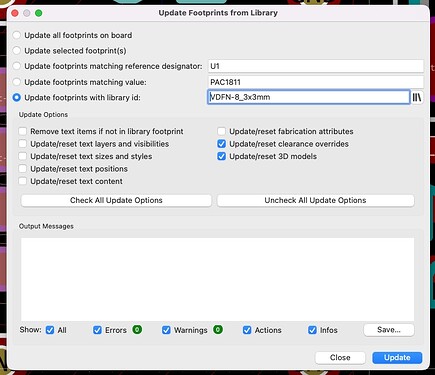Enable Update/reset text content
The height and width of the screenshot is (375, 435).
23,181
